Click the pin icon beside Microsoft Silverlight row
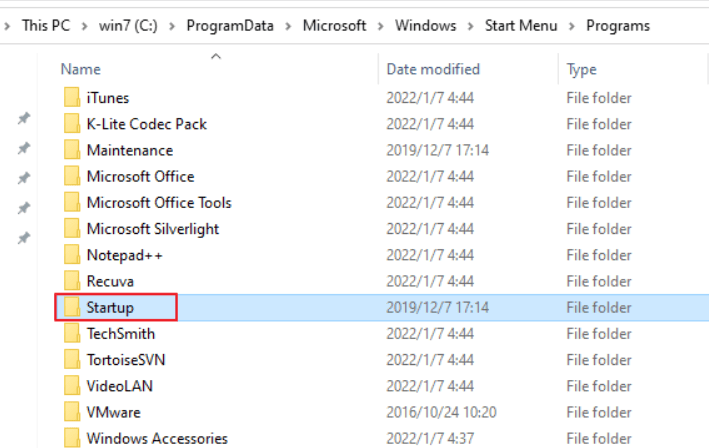This screenshot has width=709, height=448. pyautogui.click(x=24, y=238)
